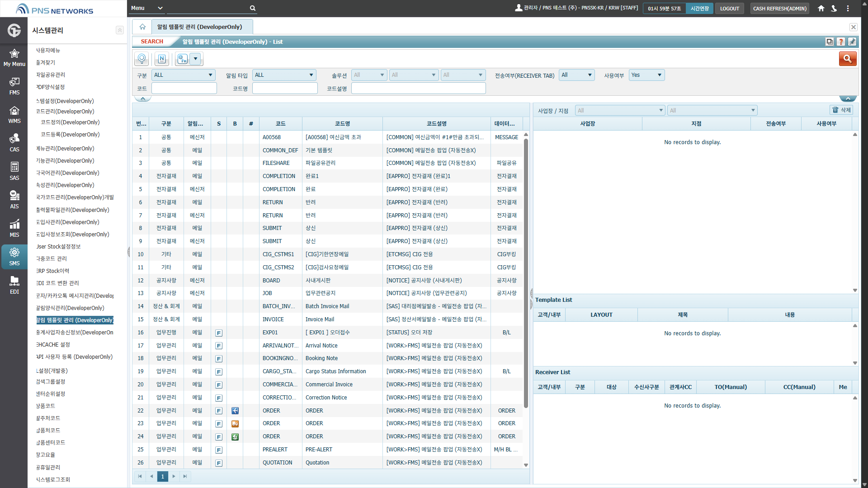This screenshot has height=488, width=868.
Task: Open the WMS module in sidebar
Action: tap(14, 114)
